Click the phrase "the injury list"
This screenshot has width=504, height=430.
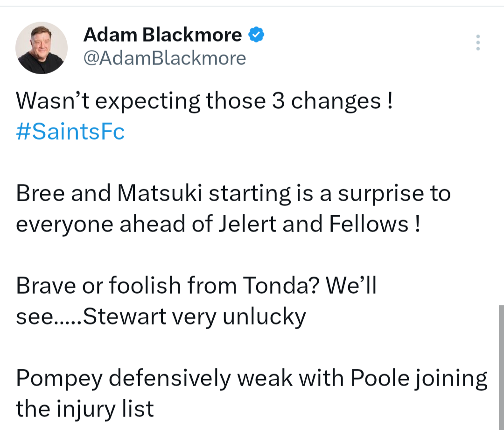click(84, 409)
